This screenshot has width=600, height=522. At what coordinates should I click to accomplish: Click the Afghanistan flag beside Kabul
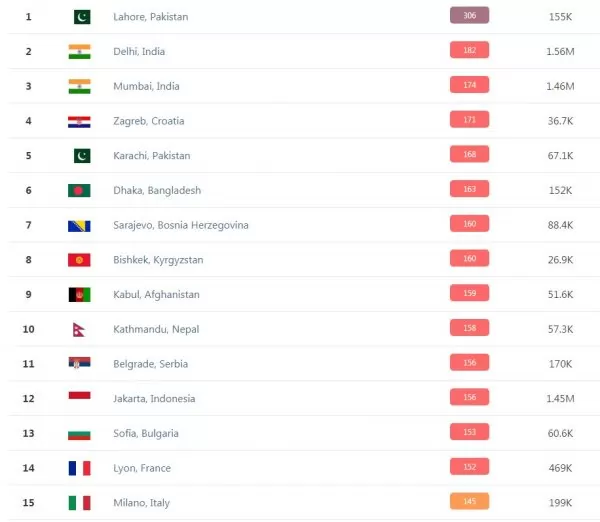[x=79, y=295]
